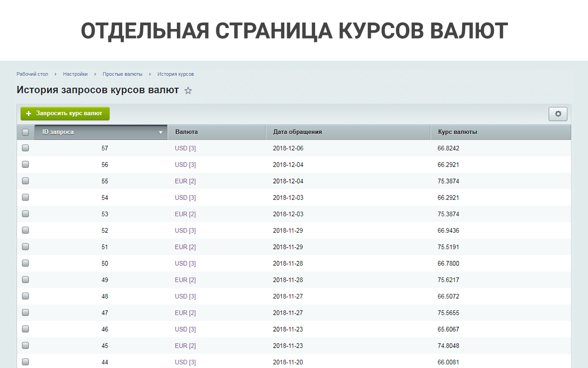This screenshot has width=588, height=368.
Task: Toggle the select-all checkbox in the table header
Action: pyautogui.click(x=25, y=132)
